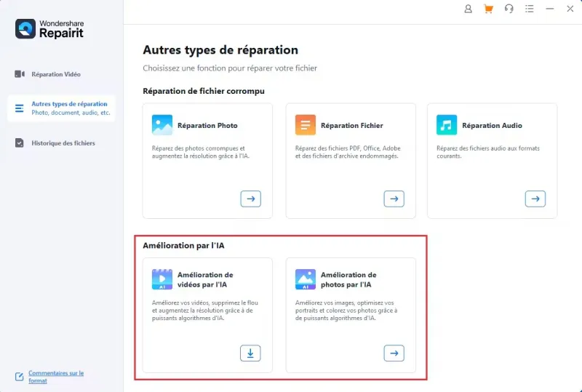582x392 pixels.
Task: Click the Réparation Photo icon
Action: coord(162,125)
